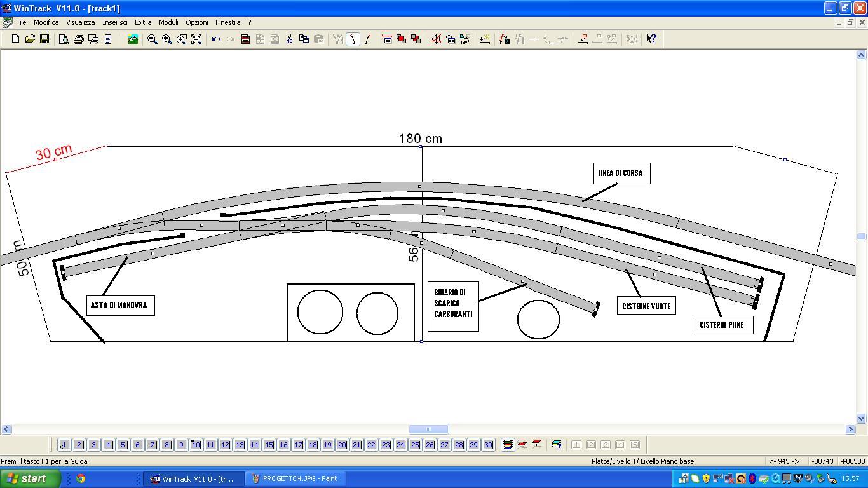Click the scroll down arrow
Screen dimensions: 868x488
(862, 418)
